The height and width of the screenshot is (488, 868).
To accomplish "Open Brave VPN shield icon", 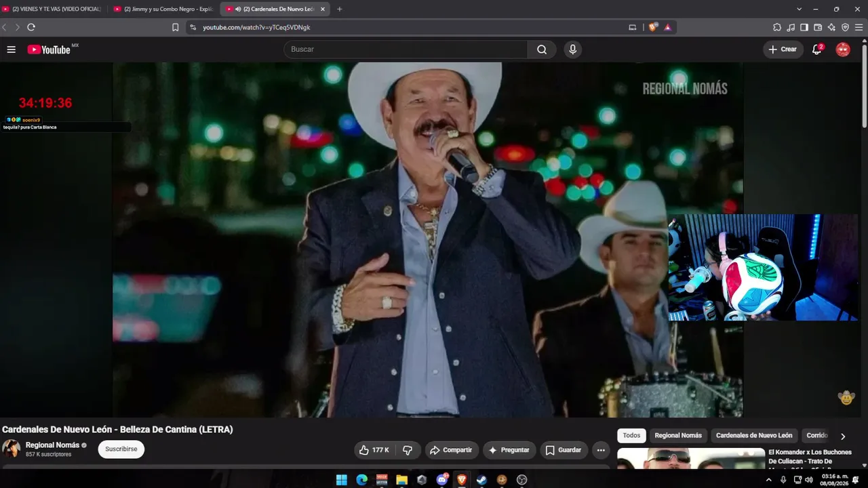I will pyautogui.click(x=845, y=28).
